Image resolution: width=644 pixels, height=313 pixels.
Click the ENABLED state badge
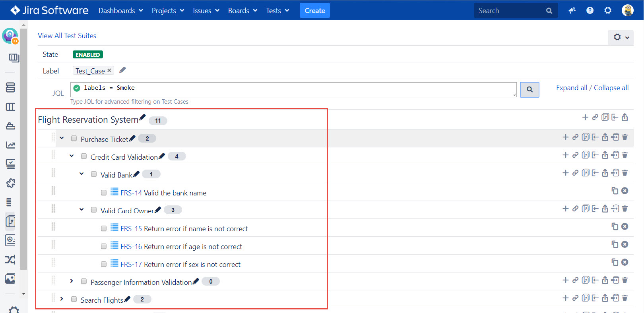pyautogui.click(x=88, y=54)
